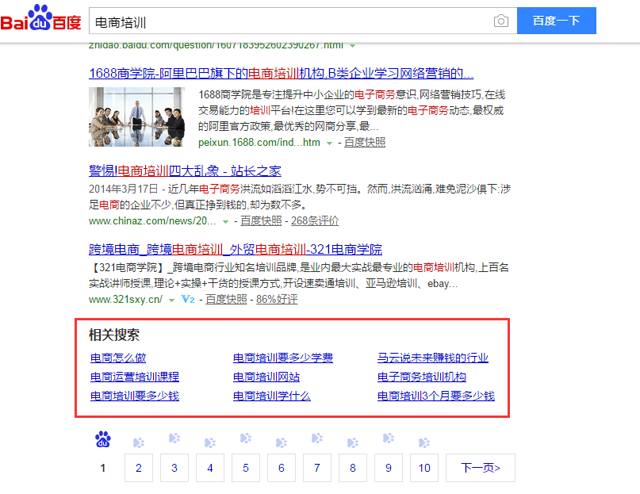Click the paw icon above page 5
The width and height of the screenshot is (640, 494).
tap(245, 438)
